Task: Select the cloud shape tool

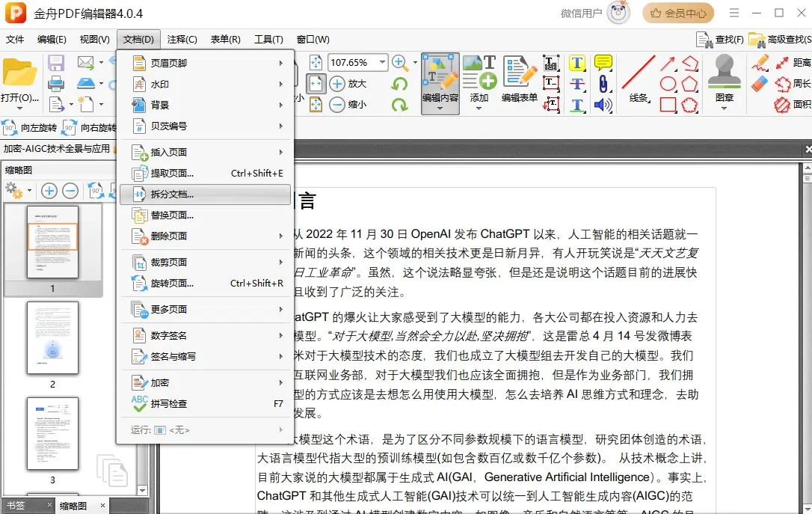Action: point(689,105)
